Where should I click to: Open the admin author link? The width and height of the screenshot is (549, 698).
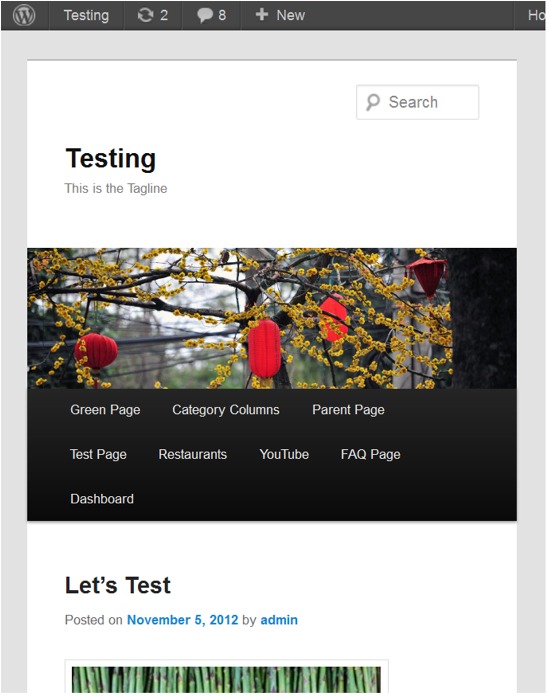coord(279,620)
